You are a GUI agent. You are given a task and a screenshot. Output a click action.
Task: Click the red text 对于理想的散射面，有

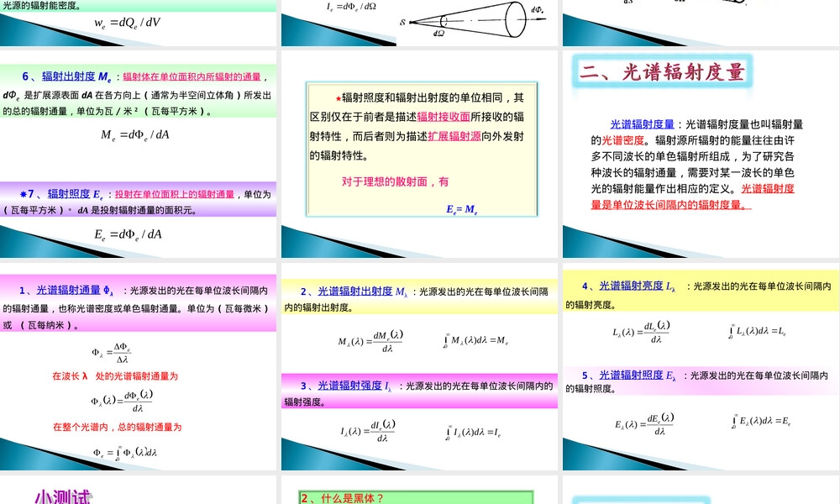[x=396, y=181]
